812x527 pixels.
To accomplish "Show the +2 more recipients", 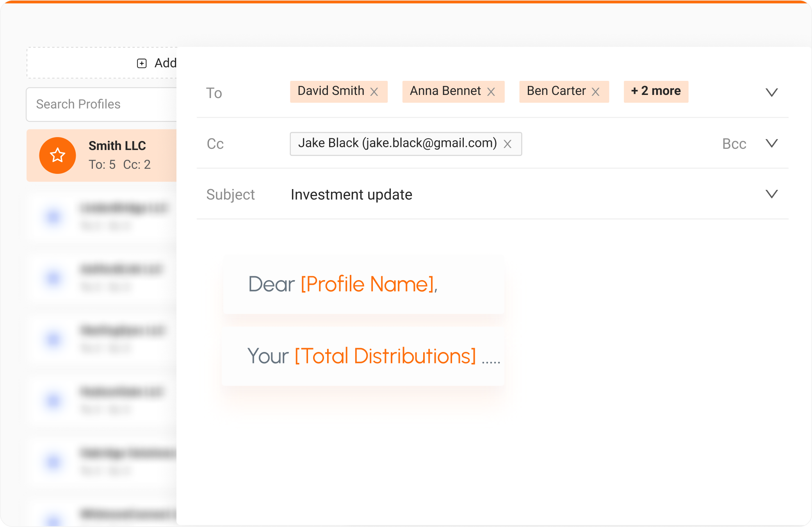I will point(656,91).
